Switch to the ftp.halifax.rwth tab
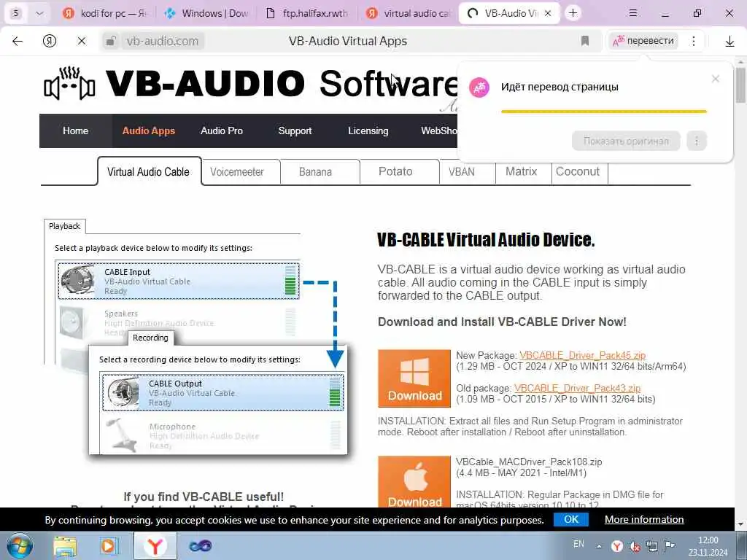 pyautogui.click(x=307, y=13)
